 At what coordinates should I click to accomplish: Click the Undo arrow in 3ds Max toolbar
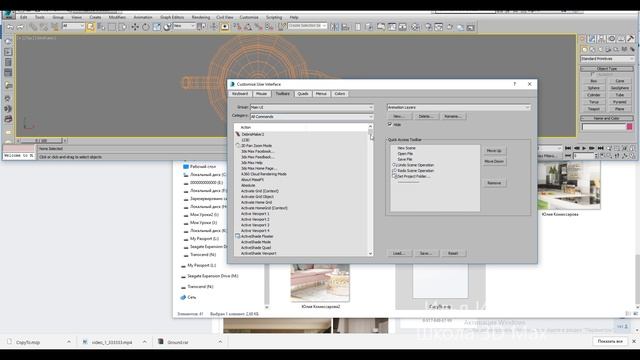coord(10,27)
